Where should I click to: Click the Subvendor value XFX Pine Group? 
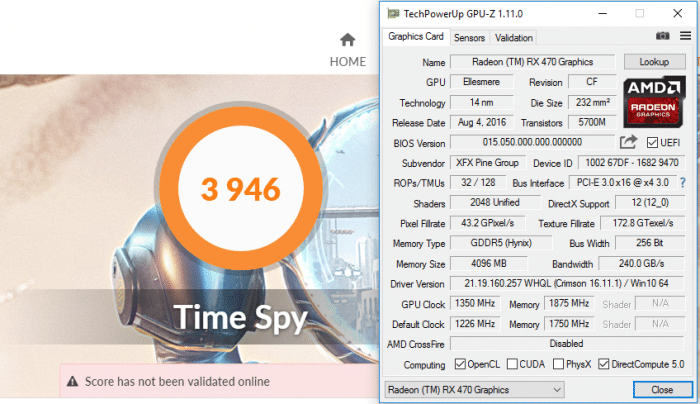tap(488, 163)
